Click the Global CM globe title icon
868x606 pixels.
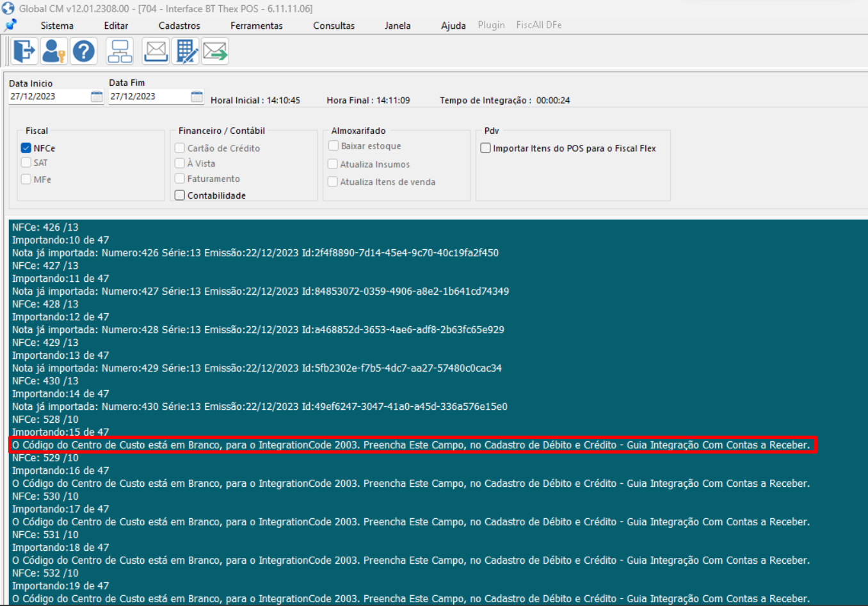(8, 8)
